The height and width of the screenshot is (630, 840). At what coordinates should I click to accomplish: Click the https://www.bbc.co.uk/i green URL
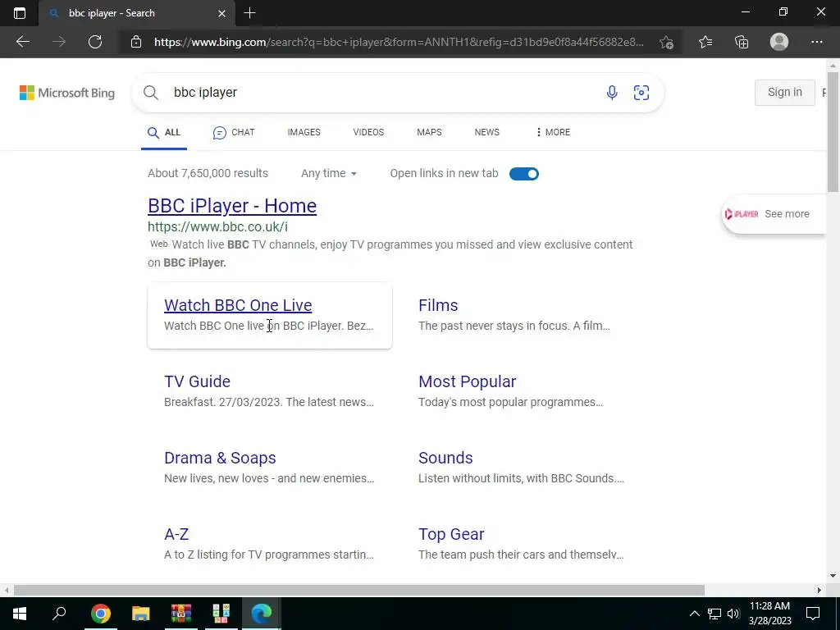tap(217, 226)
